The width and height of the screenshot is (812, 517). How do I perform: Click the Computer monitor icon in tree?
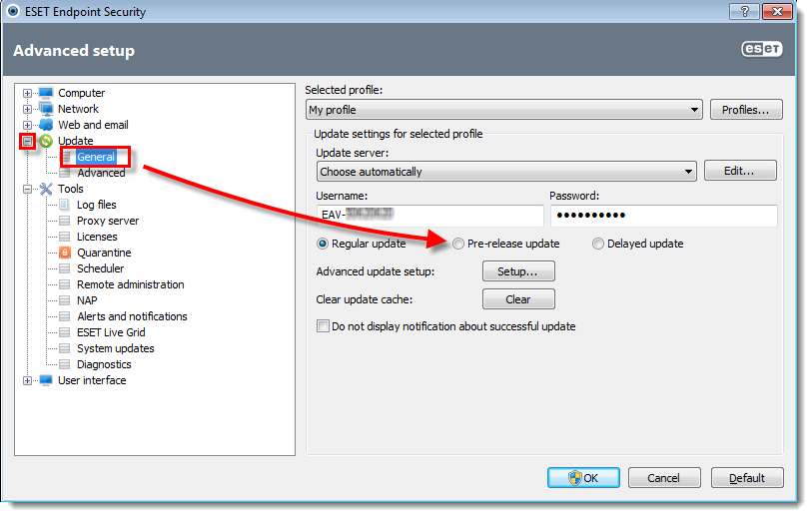point(46,93)
